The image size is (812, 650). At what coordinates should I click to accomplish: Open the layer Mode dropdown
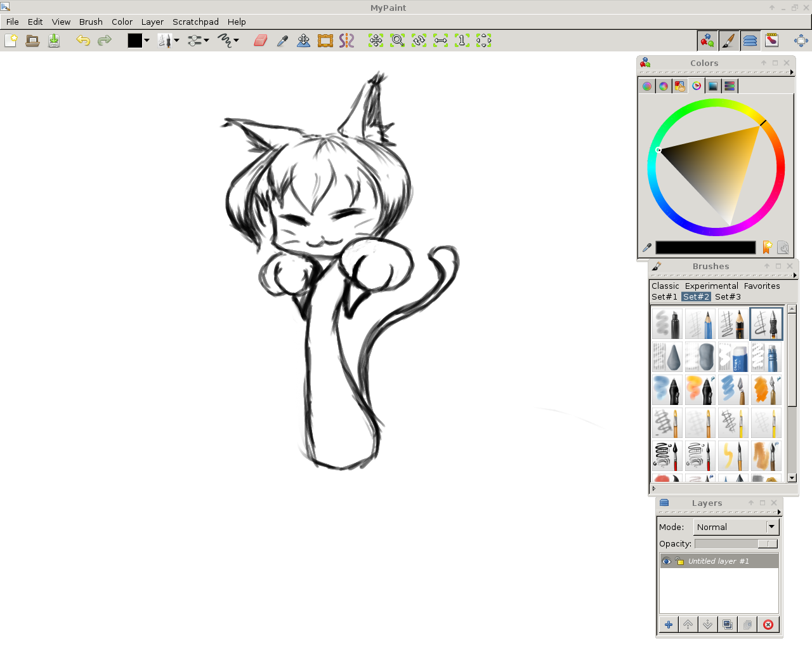pyautogui.click(x=735, y=527)
